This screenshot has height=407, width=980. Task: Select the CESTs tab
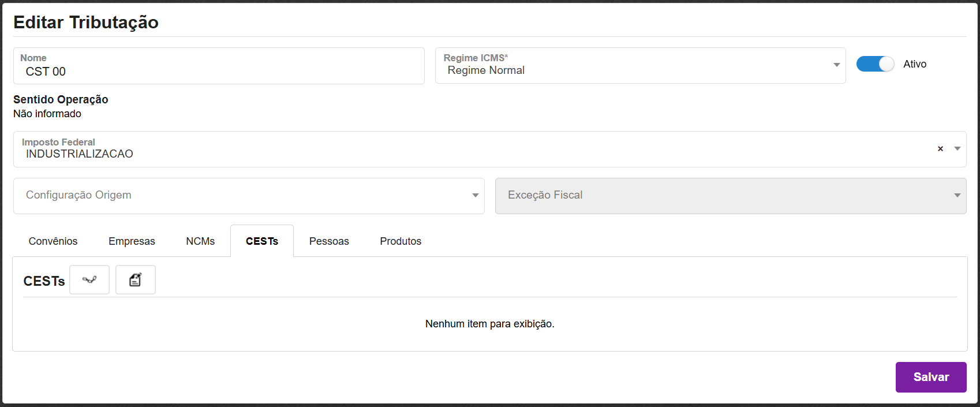pos(262,241)
